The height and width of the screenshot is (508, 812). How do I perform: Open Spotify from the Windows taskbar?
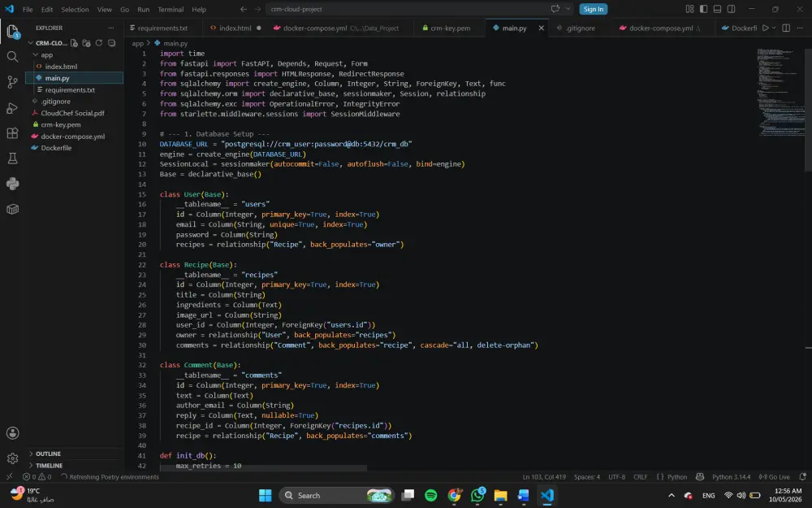[431, 496]
